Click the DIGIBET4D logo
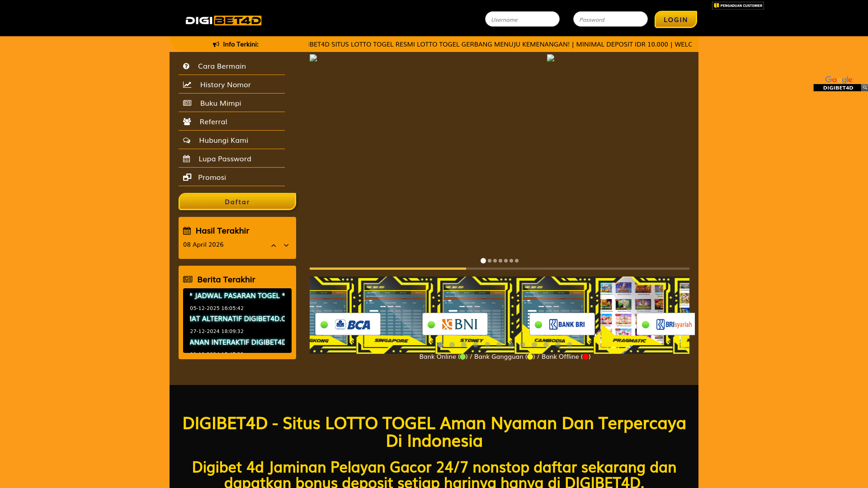This screenshot has width=868, height=488. (x=223, y=20)
